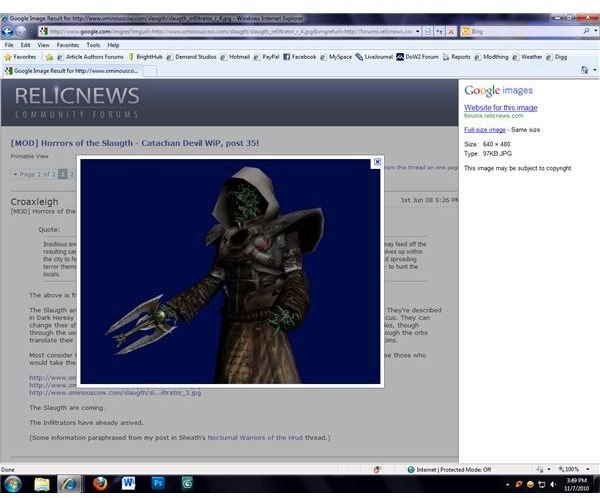Viewport: 600px width, 498px height.
Task: Click inside the URL address field
Action: pyautogui.click(x=231, y=31)
